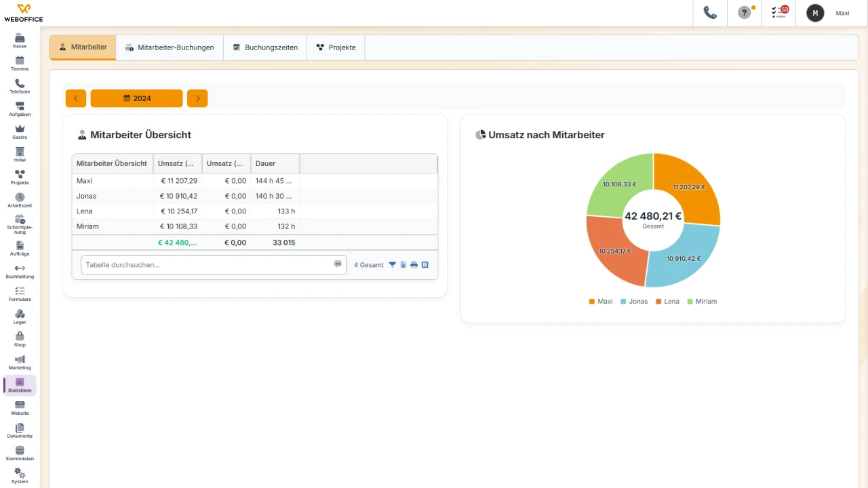This screenshot has height=488, width=868.
Task: Sort by Mitarbeiter Übersicht column header
Action: [113, 163]
